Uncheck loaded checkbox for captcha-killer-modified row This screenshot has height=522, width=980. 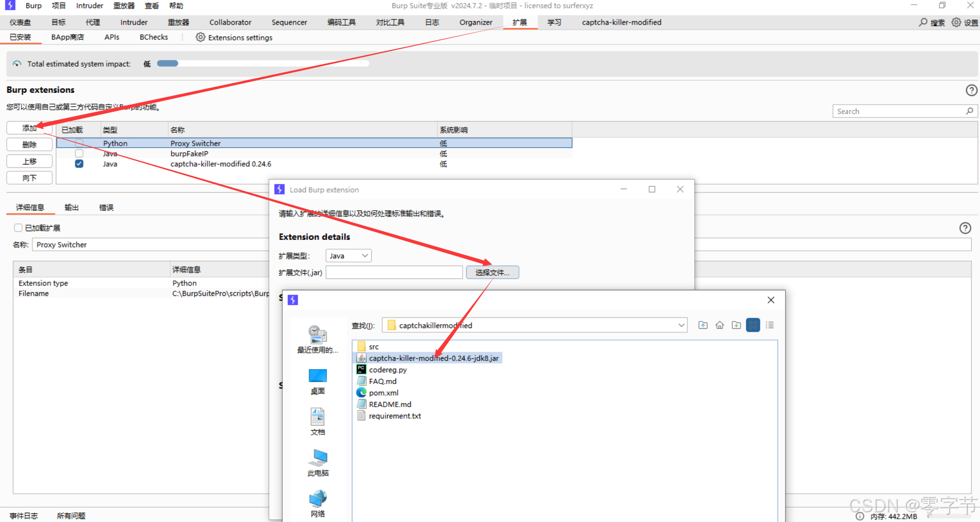pos(79,164)
